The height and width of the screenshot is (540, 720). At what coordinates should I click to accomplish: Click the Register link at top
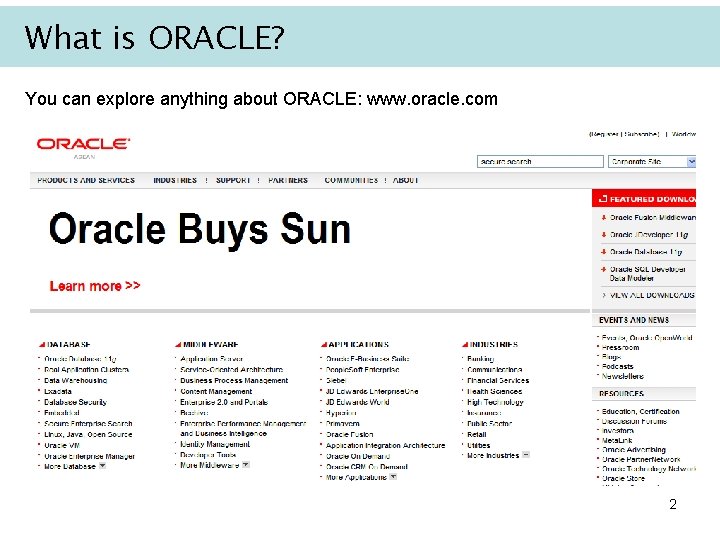tap(604, 134)
